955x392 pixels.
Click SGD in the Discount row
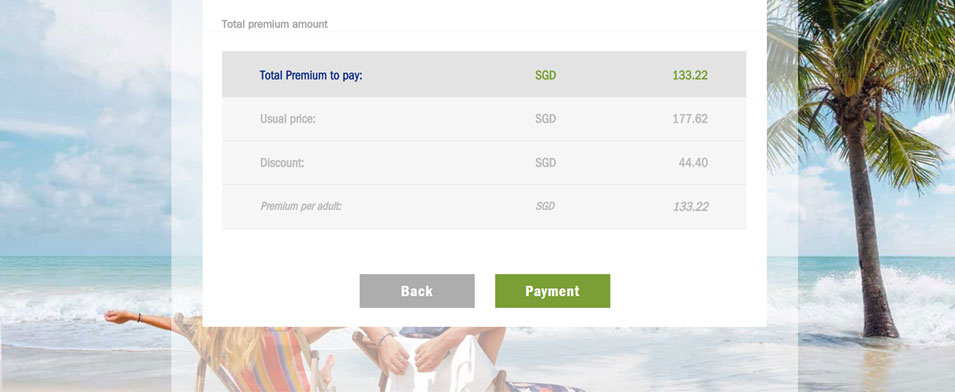tap(546, 163)
